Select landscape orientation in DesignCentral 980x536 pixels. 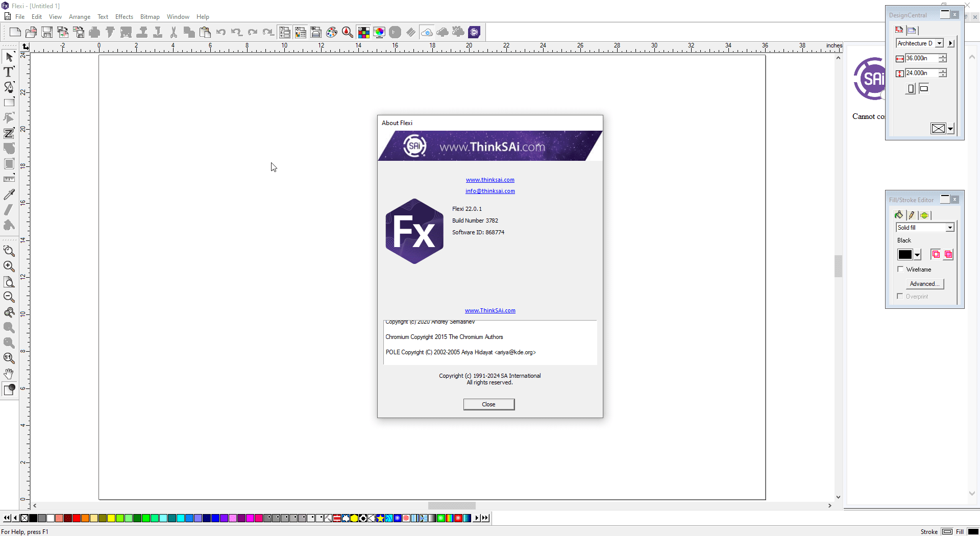coord(924,89)
